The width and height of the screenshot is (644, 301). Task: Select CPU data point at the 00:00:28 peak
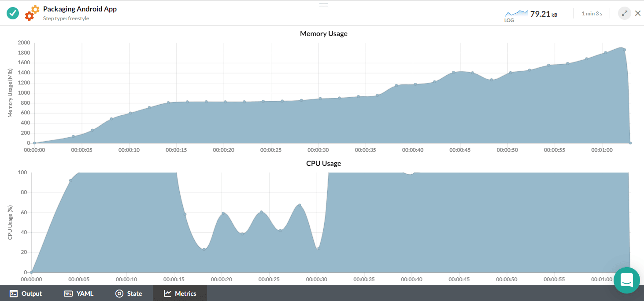pos(300,205)
